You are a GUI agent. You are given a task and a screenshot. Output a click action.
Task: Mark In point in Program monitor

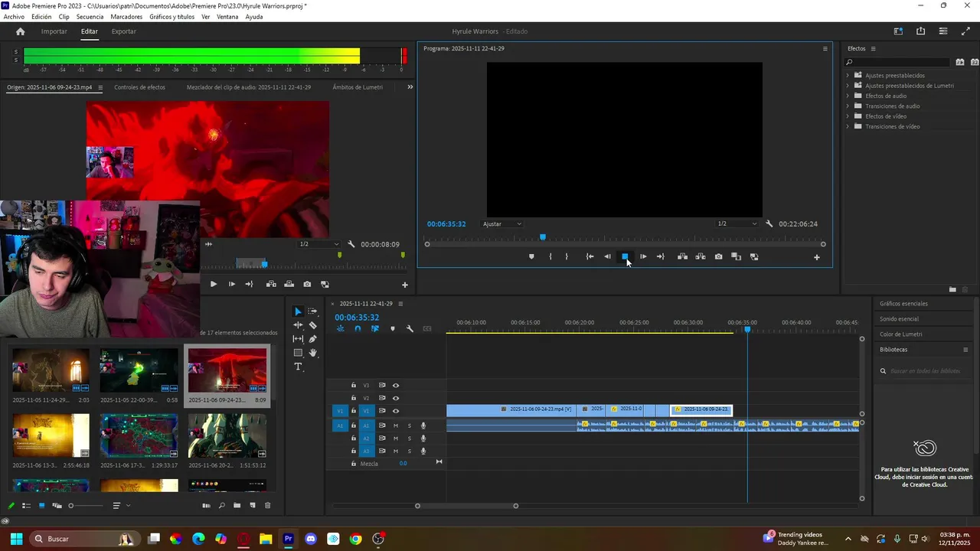[x=550, y=257]
